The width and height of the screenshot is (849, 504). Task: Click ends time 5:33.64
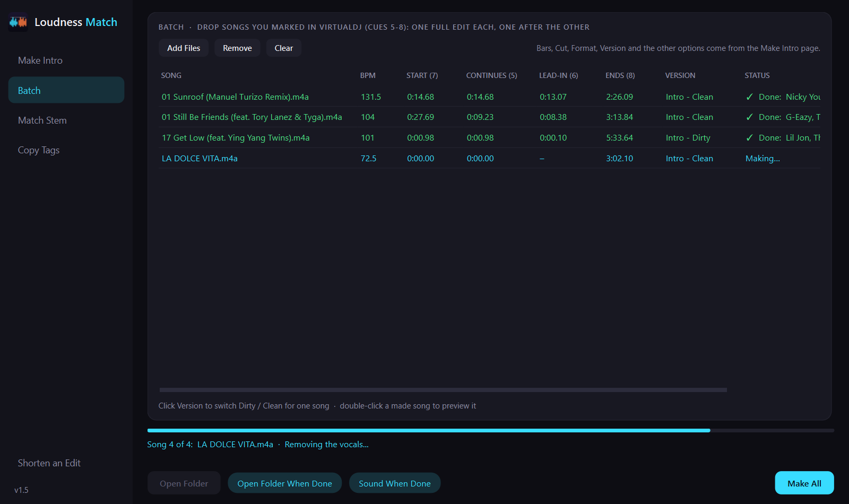pyautogui.click(x=620, y=138)
